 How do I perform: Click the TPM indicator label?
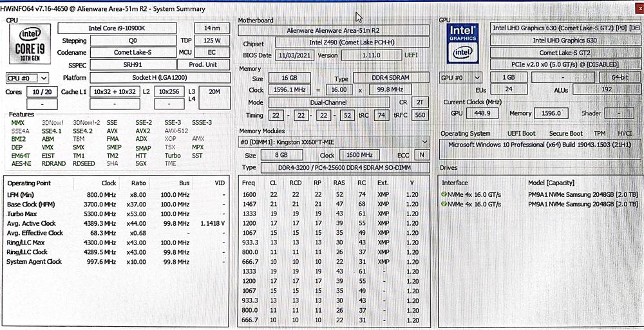click(x=600, y=134)
